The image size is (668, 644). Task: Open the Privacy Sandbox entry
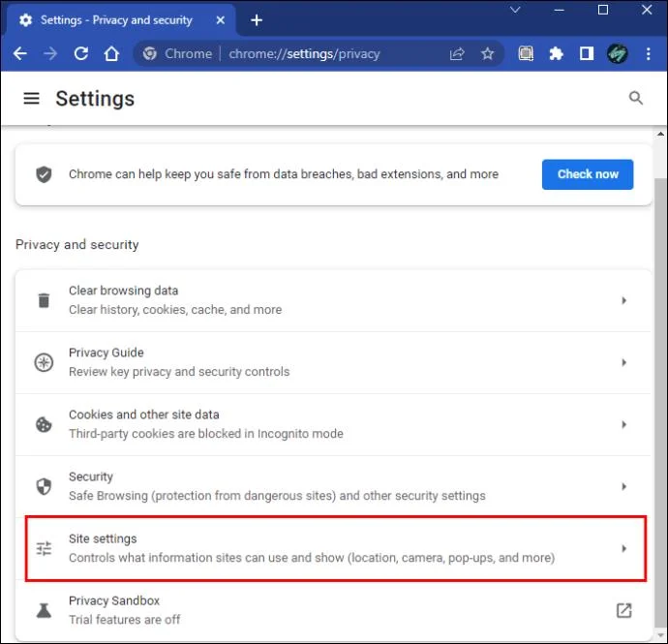coord(333,610)
